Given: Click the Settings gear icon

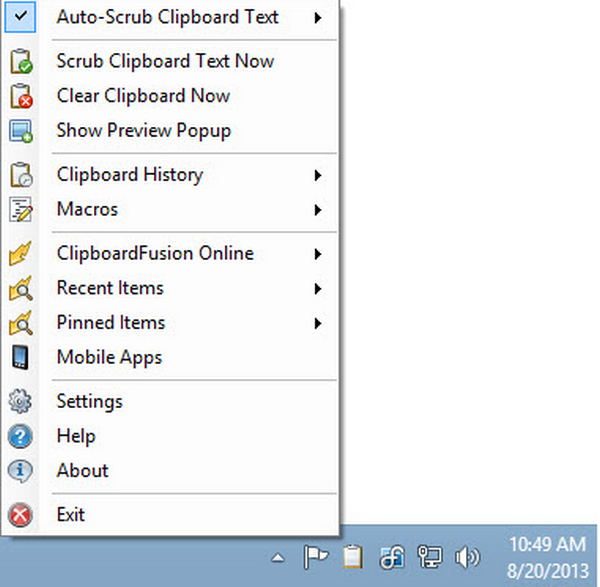Looking at the screenshot, I should (x=20, y=401).
